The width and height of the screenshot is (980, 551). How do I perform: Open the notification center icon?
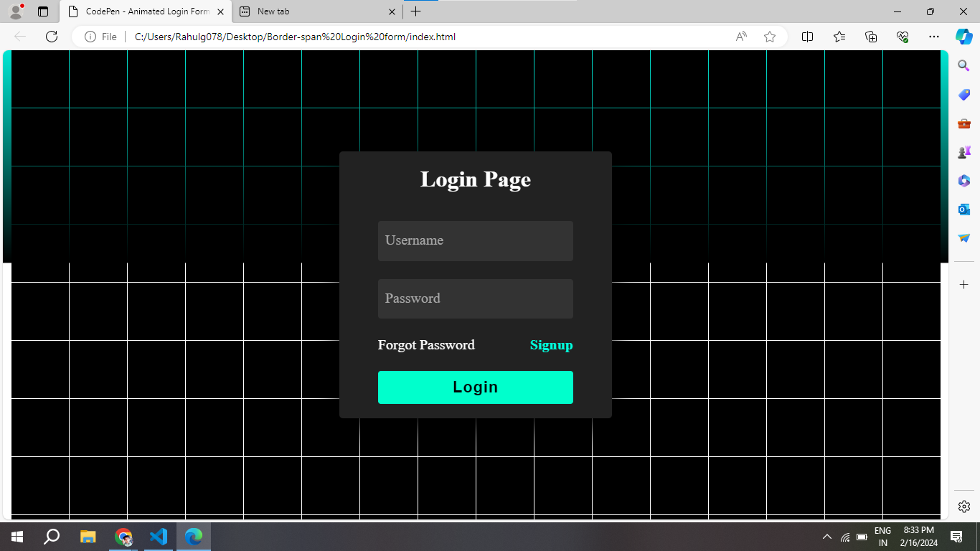pos(956,537)
